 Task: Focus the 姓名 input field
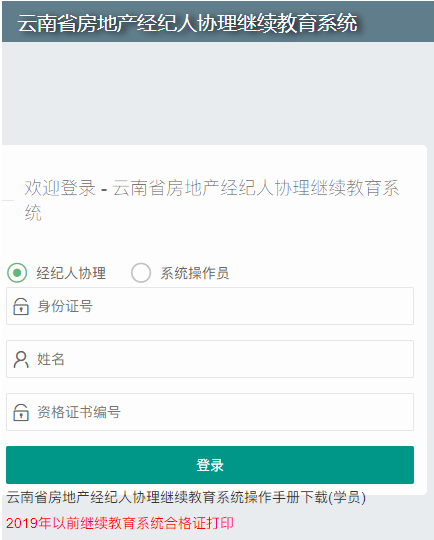pos(210,359)
